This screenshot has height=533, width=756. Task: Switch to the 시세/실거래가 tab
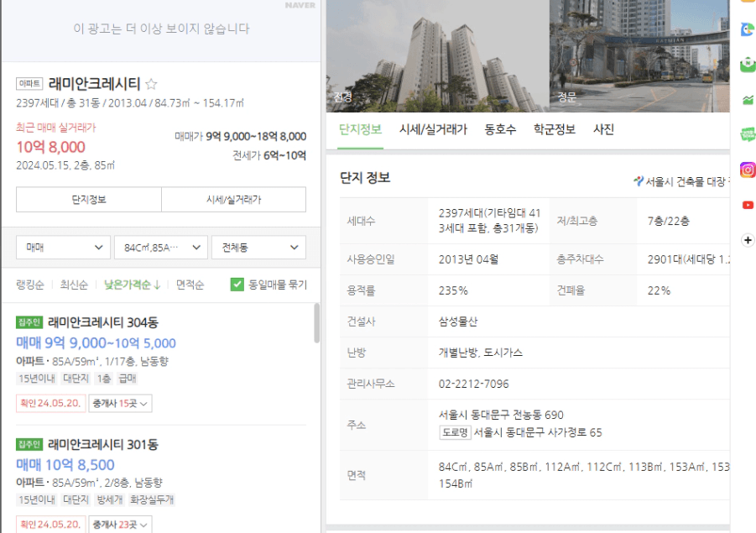click(x=433, y=129)
